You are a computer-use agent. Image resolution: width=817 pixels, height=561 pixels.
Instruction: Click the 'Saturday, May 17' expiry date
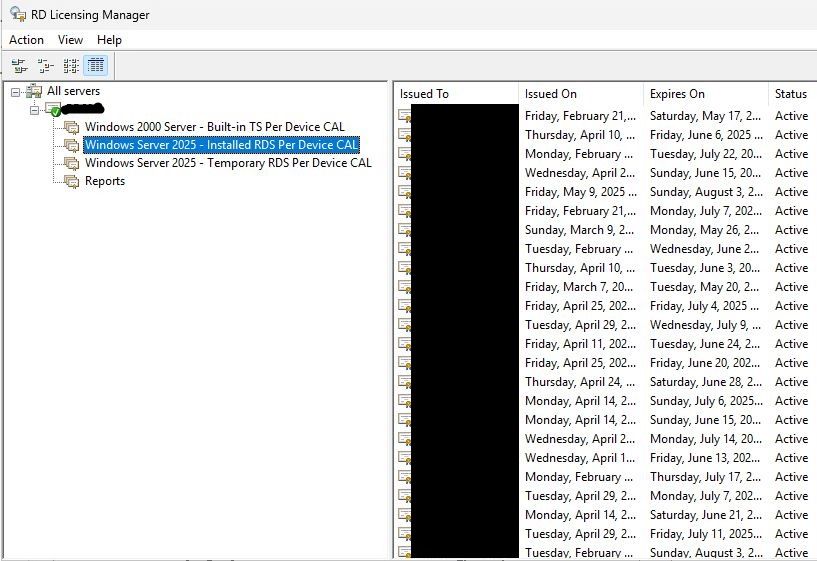coord(705,116)
